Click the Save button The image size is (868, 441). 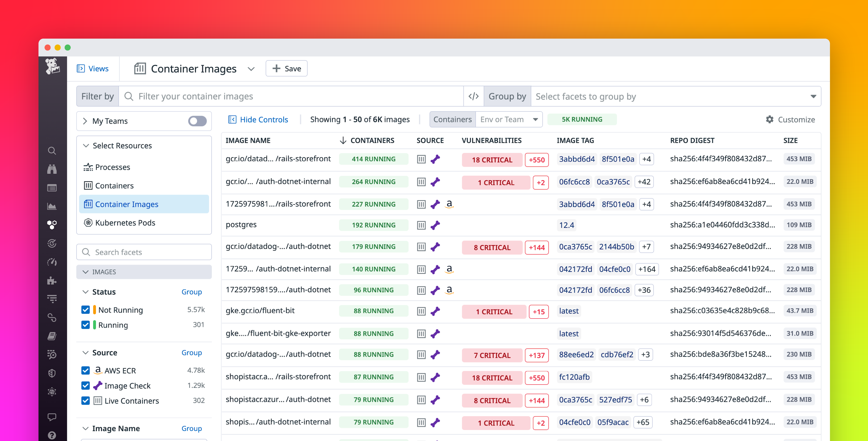(286, 69)
